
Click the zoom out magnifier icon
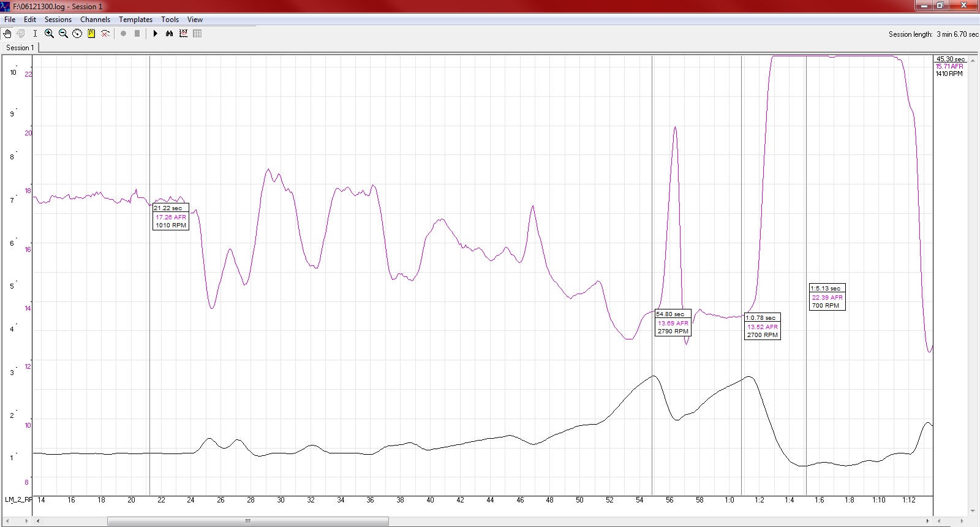point(63,34)
